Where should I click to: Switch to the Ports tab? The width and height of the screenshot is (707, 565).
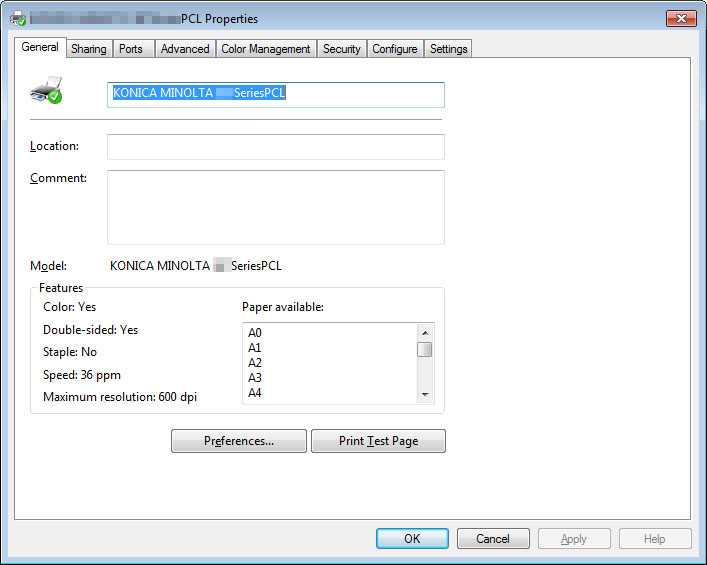(x=131, y=49)
